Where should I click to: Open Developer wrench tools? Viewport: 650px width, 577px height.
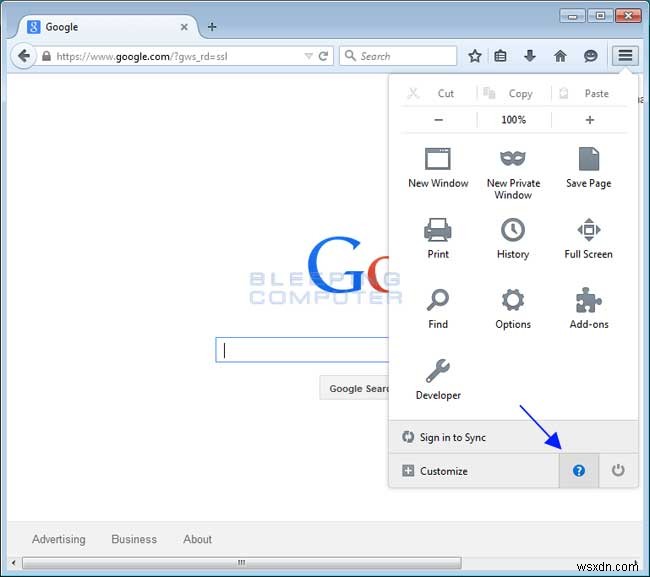[438, 380]
